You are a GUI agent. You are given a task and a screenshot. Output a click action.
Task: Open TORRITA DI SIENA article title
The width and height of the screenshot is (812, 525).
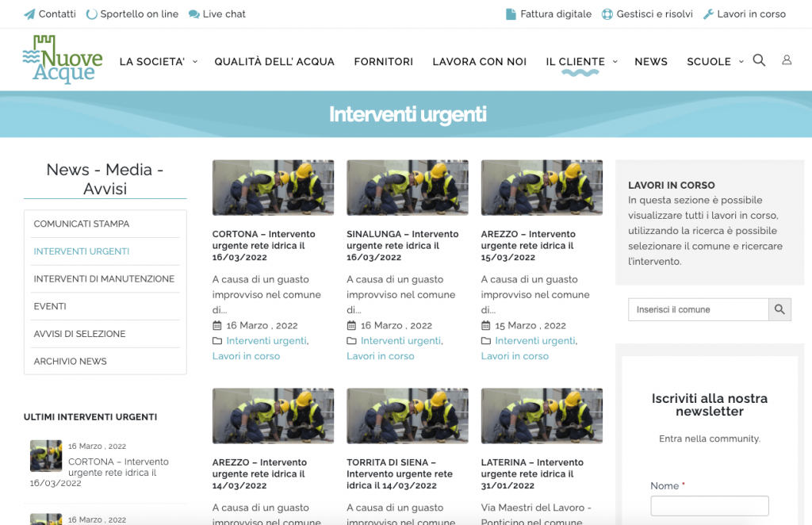click(x=400, y=473)
